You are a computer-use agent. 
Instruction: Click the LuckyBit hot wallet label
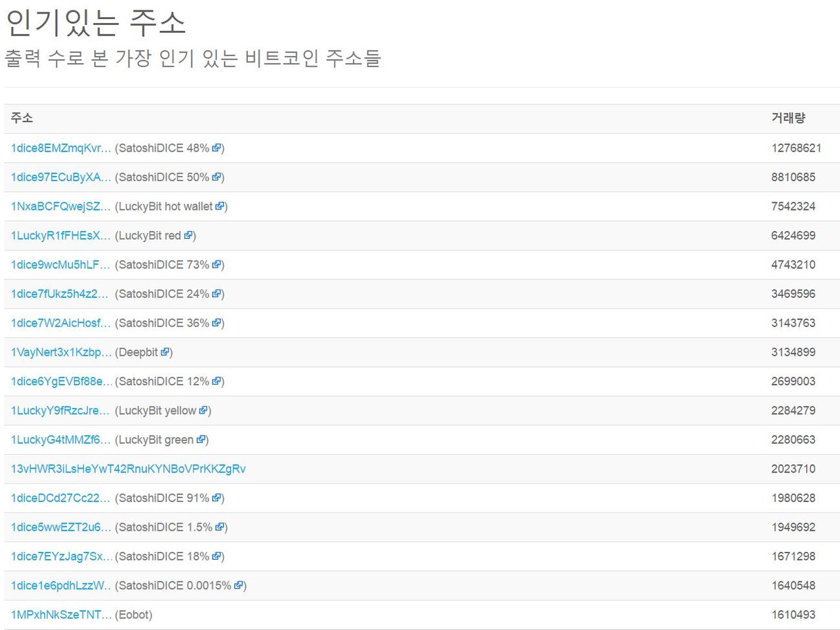click(x=165, y=207)
